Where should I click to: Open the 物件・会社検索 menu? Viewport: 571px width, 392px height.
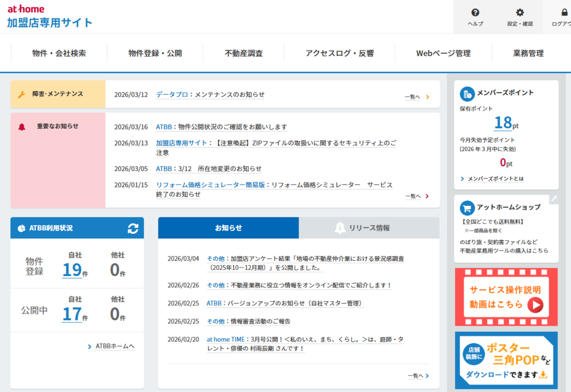pyautogui.click(x=59, y=54)
